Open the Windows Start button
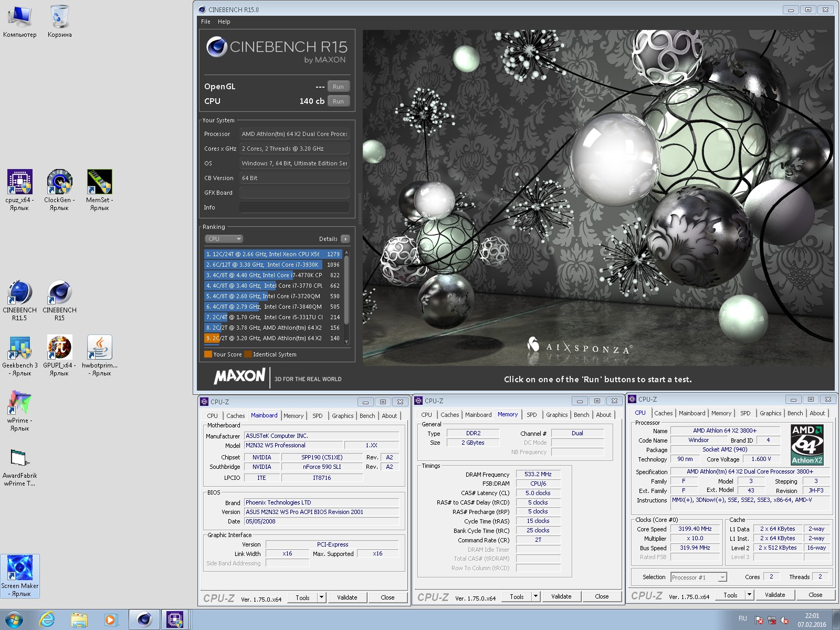 tap(14, 620)
